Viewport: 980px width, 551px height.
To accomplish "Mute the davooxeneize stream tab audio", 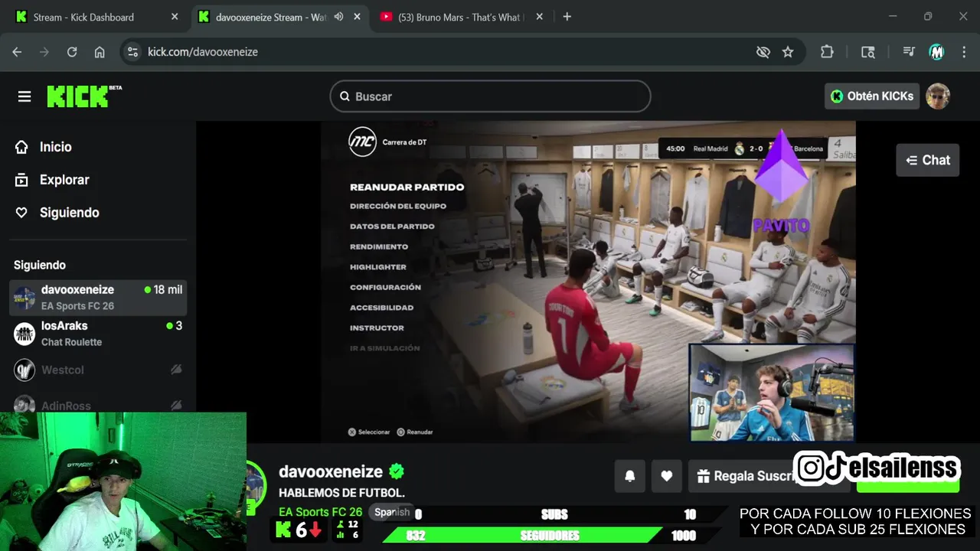I will (x=338, y=17).
